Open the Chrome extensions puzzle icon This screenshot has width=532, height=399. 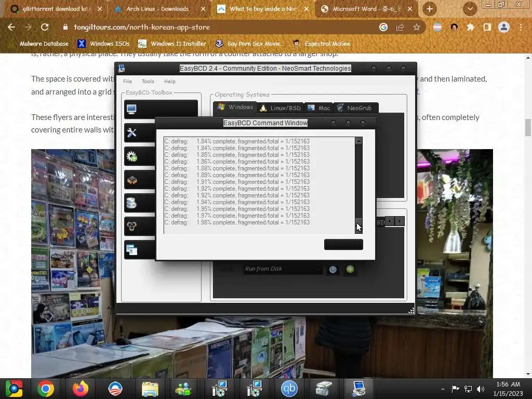(x=470, y=27)
